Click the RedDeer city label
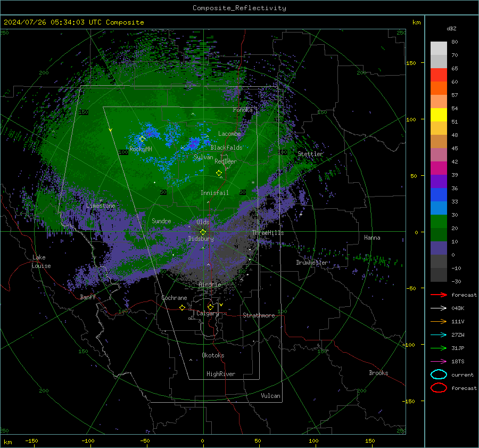The width and height of the screenshot is (479, 448). coord(226,161)
